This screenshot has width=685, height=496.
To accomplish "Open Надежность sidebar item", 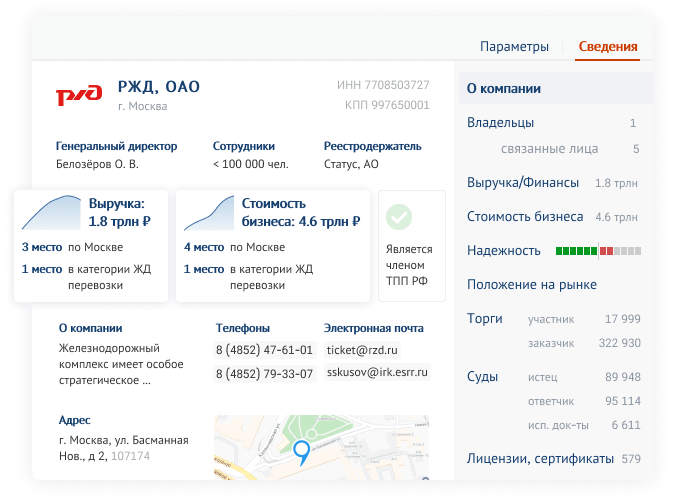I will (504, 250).
